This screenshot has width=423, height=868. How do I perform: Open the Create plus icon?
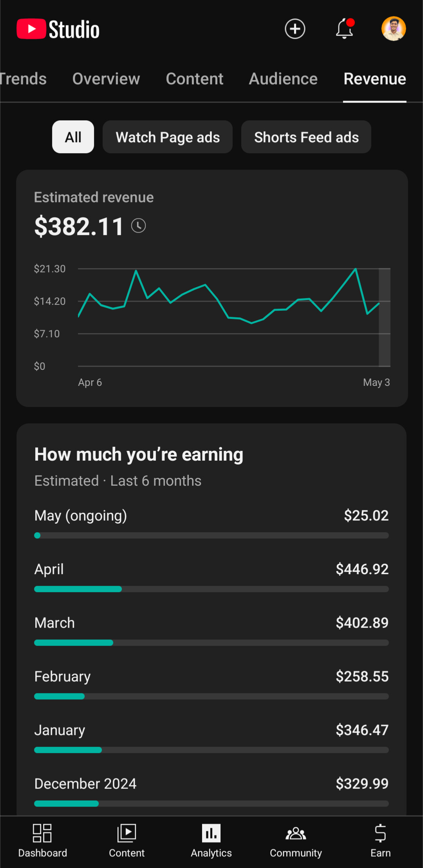coord(295,29)
